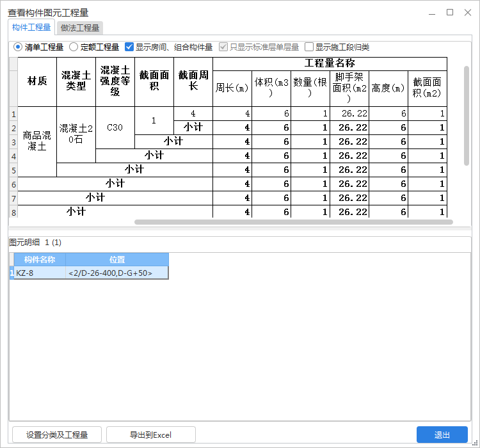Click the horizontal scrollbar of quantity table
Image resolution: width=480 pixels, height=448 pixels.
tap(294, 222)
